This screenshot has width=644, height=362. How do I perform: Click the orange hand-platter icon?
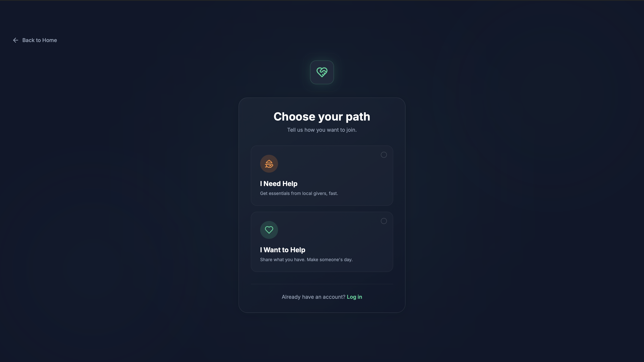coord(269,164)
